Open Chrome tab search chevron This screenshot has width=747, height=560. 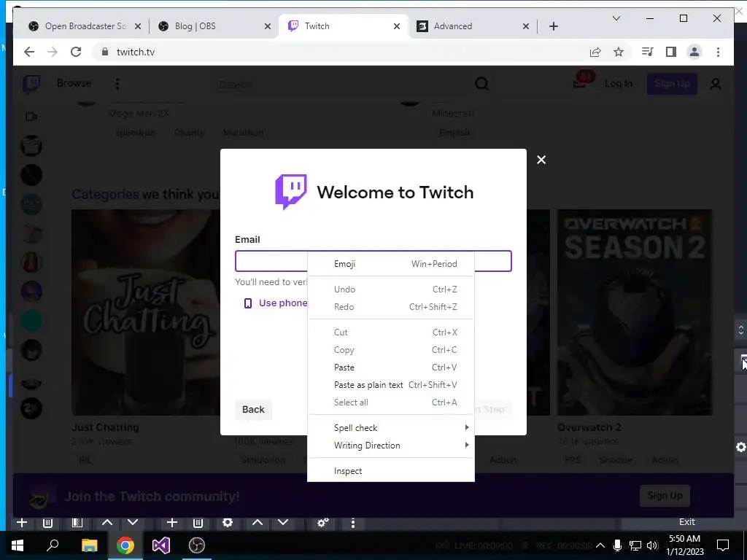point(616,18)
